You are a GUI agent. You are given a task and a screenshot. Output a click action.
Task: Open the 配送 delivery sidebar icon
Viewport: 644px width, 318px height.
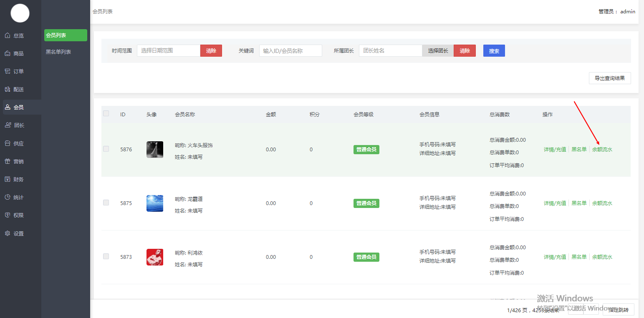8,89
